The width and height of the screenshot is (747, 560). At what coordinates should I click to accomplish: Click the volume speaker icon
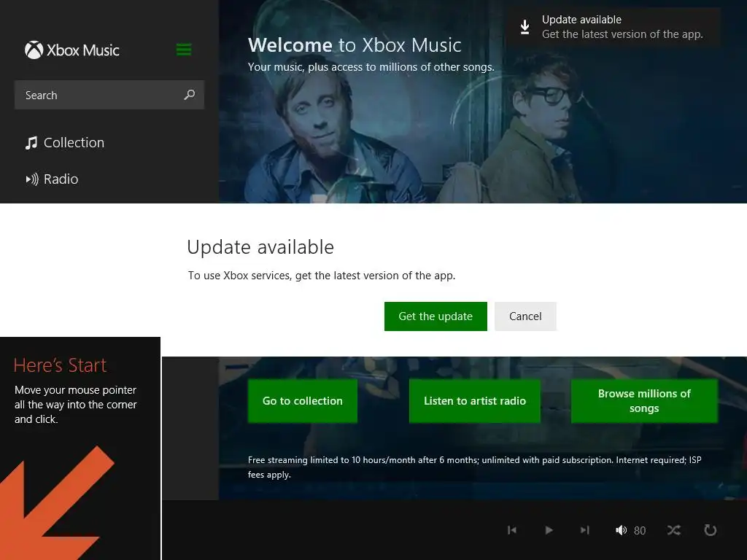point(622,530)
